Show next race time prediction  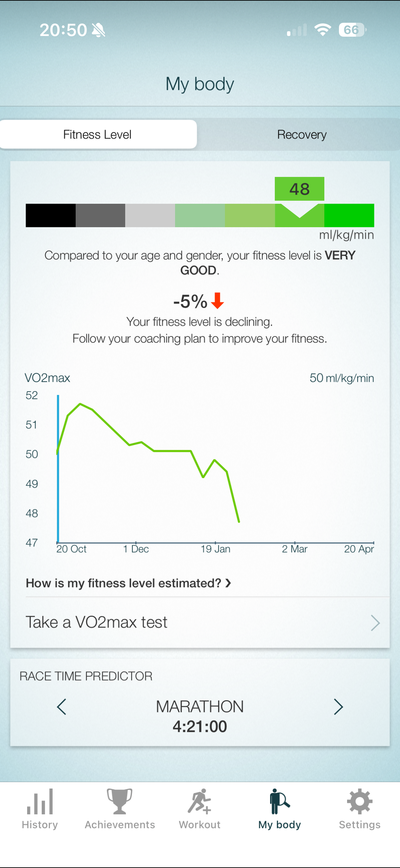(x=338, y=707)
